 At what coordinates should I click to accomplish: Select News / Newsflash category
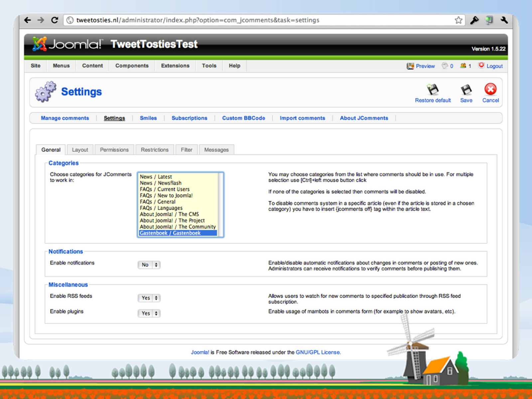[x=178, y=183]
